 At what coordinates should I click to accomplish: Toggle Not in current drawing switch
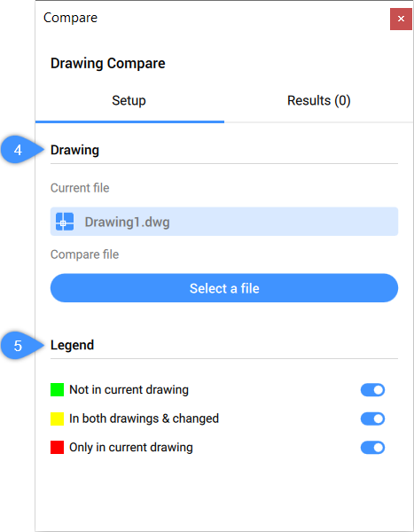(x=372, y=390)
